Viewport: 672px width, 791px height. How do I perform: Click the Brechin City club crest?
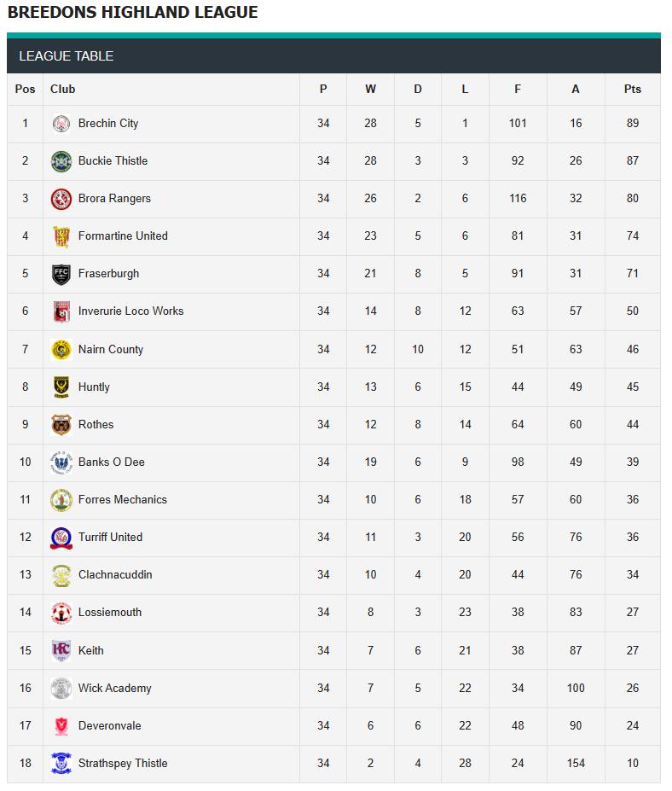point(61,124)
